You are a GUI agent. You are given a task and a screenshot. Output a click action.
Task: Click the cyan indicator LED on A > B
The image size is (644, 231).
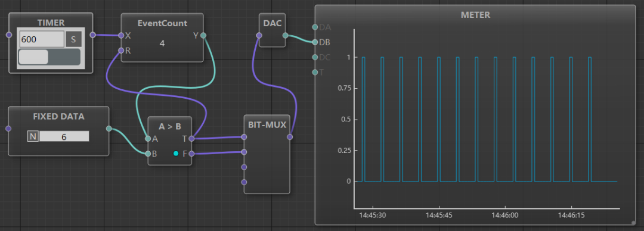pos(176,154)
